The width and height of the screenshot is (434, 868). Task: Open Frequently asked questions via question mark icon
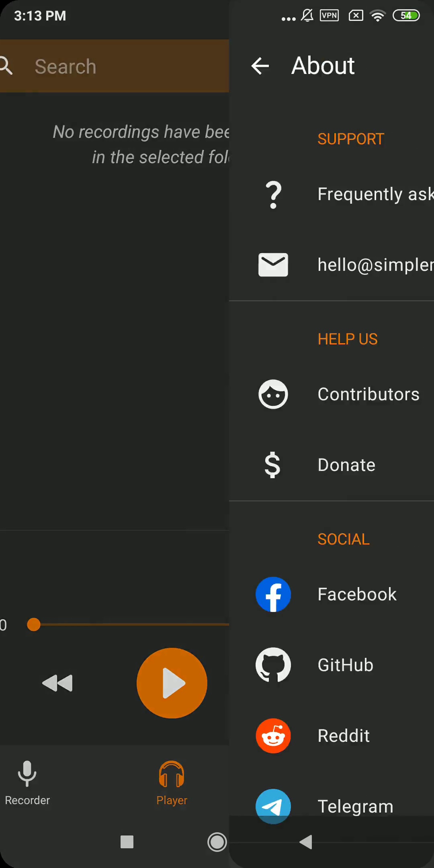pos(273,194)
